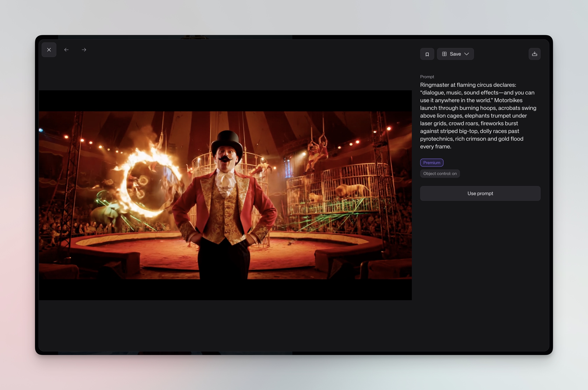Screen dimensions: 588x390
Task: Open the Save options dropdown chevron
Action: [467, 54]
